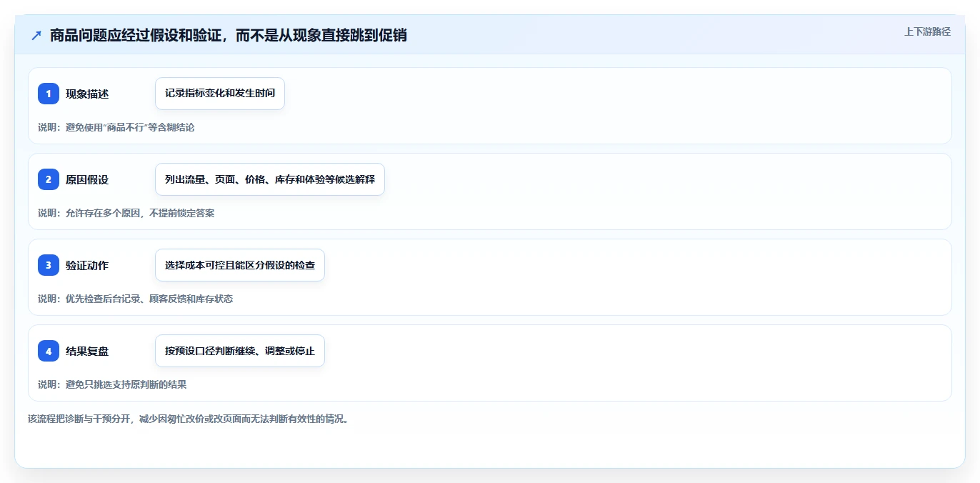Select the 结果复盘 step title
980x483 pixels.
(x=87, y=351)
